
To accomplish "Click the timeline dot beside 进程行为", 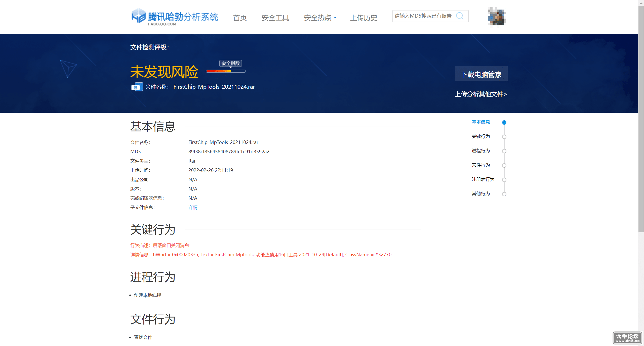I will click(504, 151).
